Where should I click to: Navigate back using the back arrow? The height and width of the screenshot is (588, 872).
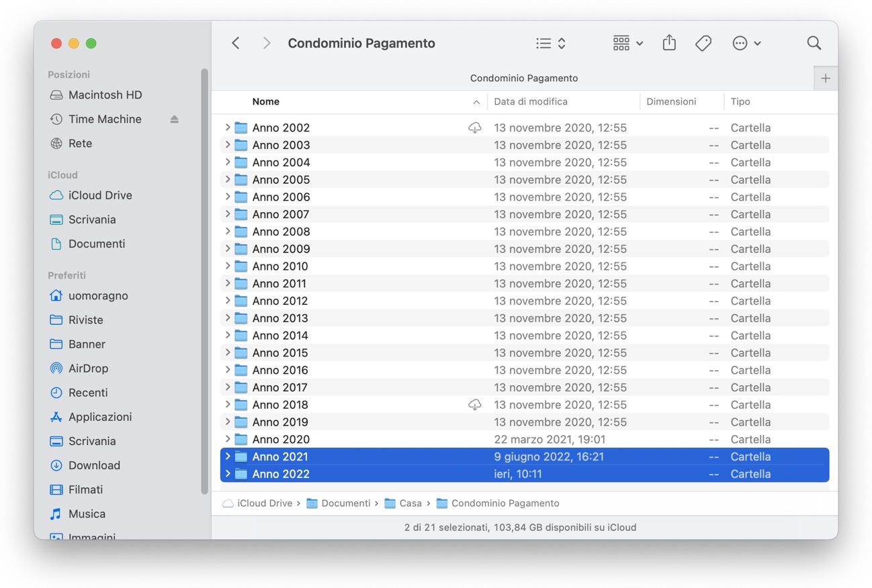236,42
